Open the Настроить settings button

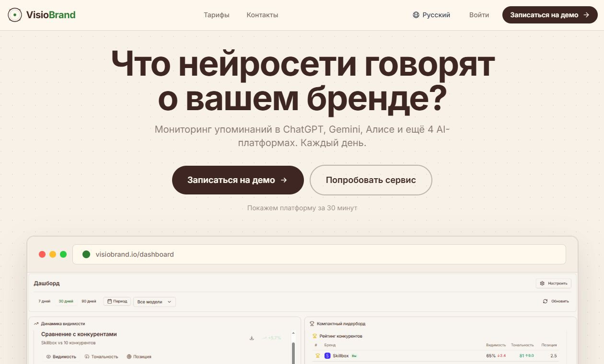pyautogui.click(x=553, y=283)
